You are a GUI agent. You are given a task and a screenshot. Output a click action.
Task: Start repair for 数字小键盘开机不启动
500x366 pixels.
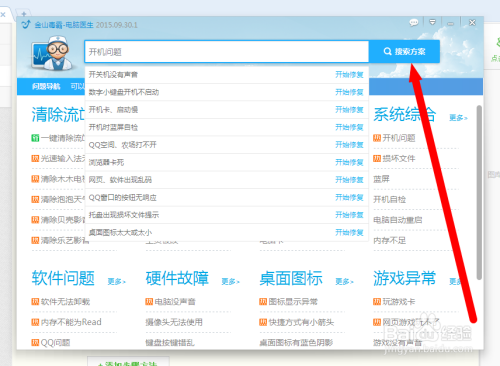[349, 92]
